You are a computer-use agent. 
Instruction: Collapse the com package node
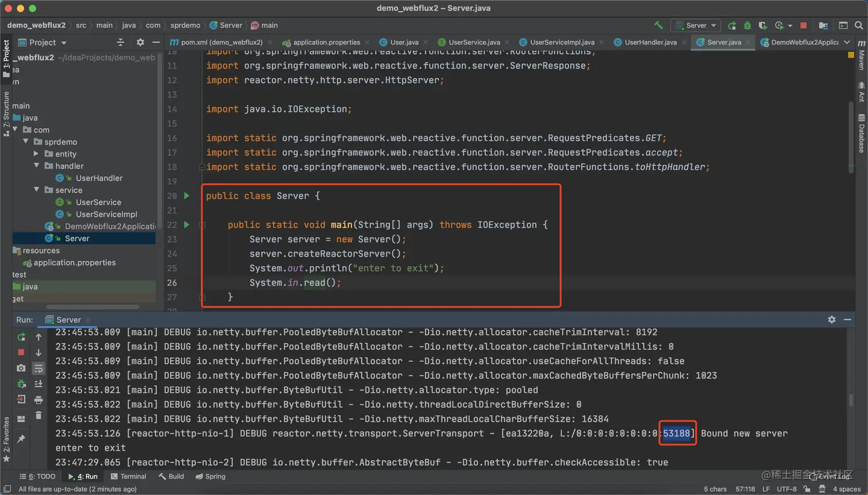[15, 130]
